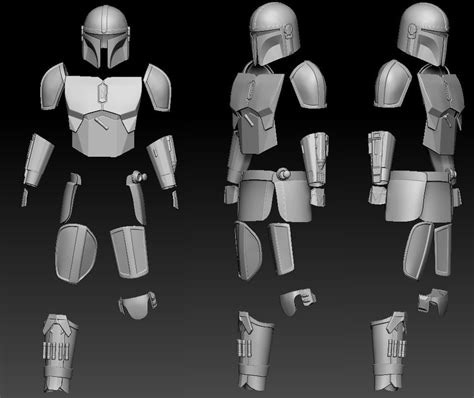Click the shoulder pauldron in the rightmost view
474x398 pixels.
pyautogui.click(x=393, y=84)
